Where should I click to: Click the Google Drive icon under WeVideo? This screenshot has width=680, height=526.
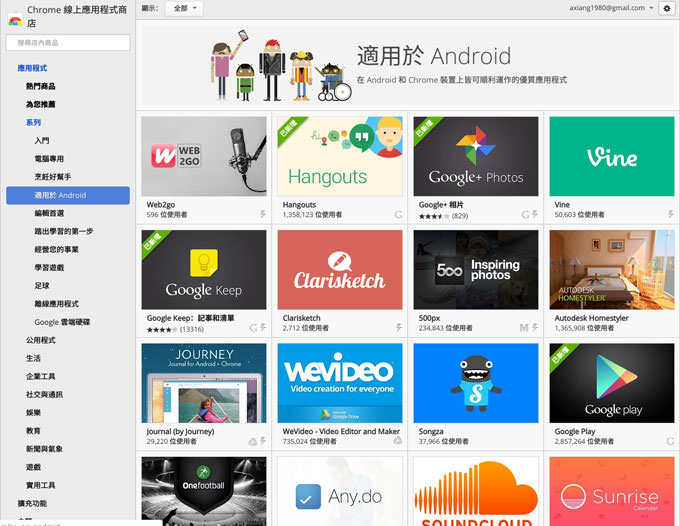(x=398, y=441)
